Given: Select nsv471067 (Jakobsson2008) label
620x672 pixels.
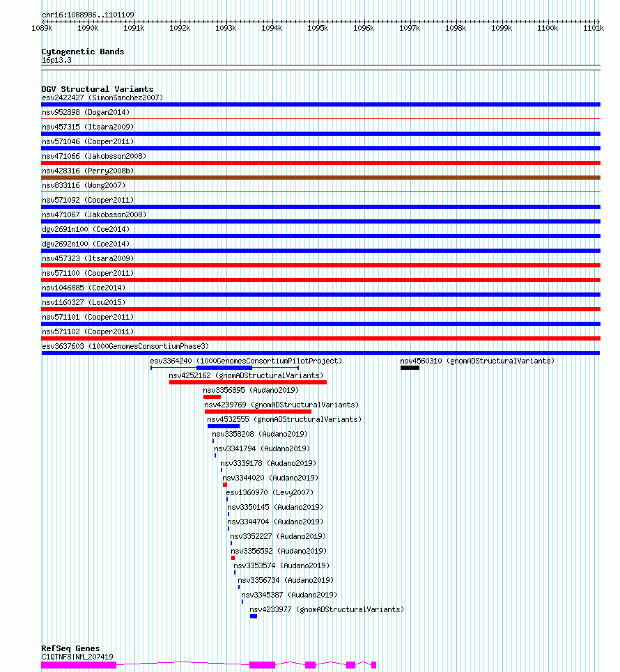Looking at the screenshot, I should point(94,214).
